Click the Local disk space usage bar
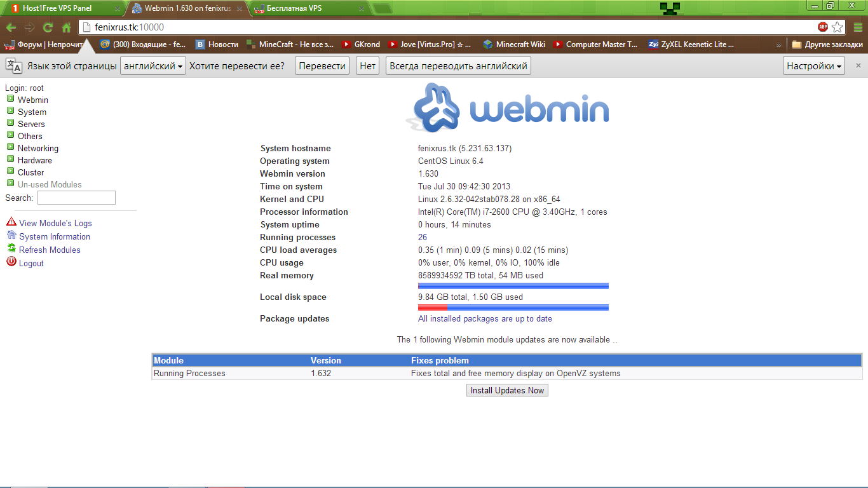 513,308
